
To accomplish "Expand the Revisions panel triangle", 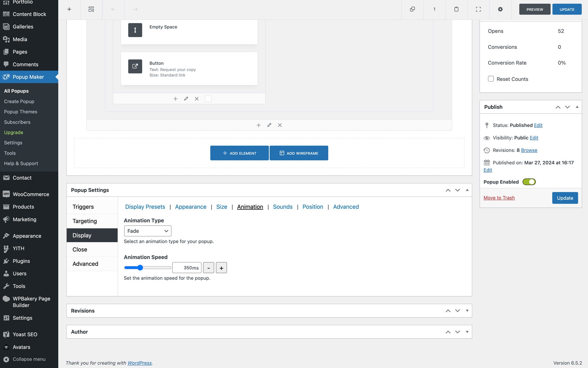I will [467, 311].
